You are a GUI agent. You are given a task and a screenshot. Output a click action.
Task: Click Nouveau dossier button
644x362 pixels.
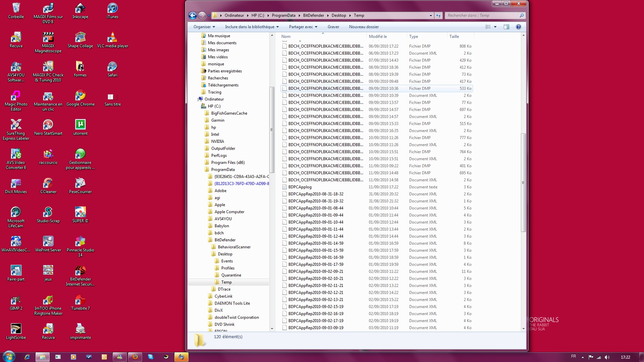(364, 27)
